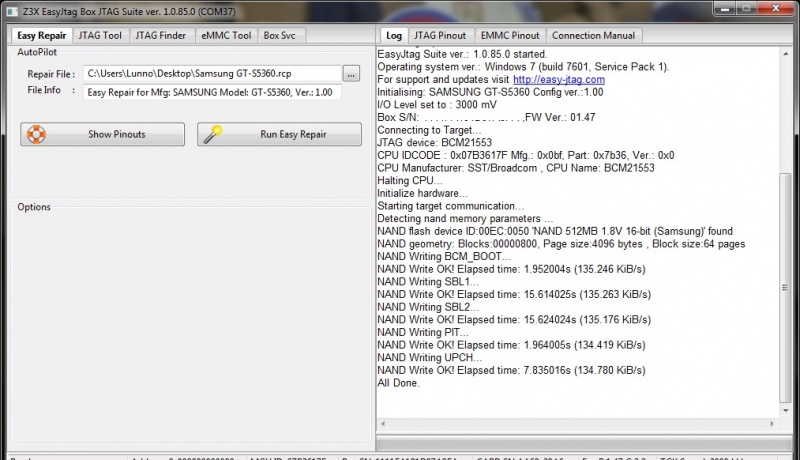This screenshot has width=800, height=460.
Task: Click the horizontal scroll left arrow in log
Action: click(x=383, y=424)
